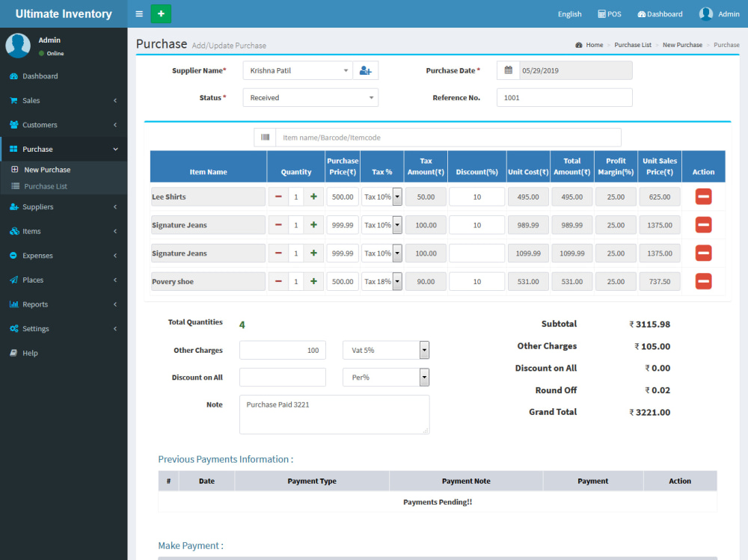Remove the Povery shoe row

pyautogui.click(x=703, y=281)
